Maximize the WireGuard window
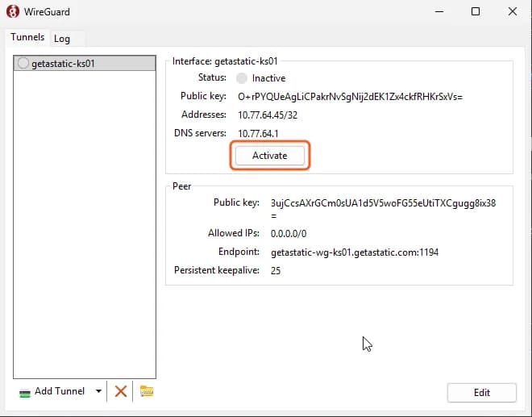This screenshot has height=417, width=532. pyautogui.click(x=476, y=11)
